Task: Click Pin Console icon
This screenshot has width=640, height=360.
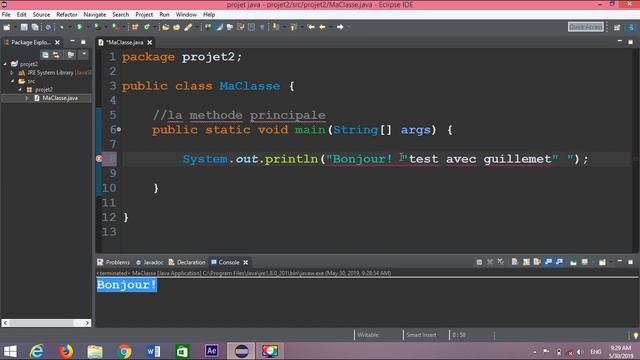Action: [x=573, y=262]
